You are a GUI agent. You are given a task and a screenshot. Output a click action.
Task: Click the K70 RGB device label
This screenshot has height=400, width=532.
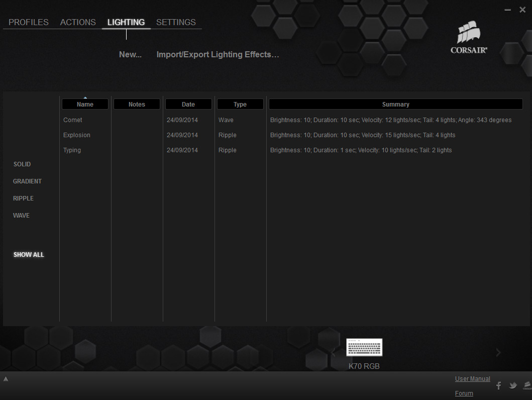click(364, 366)
